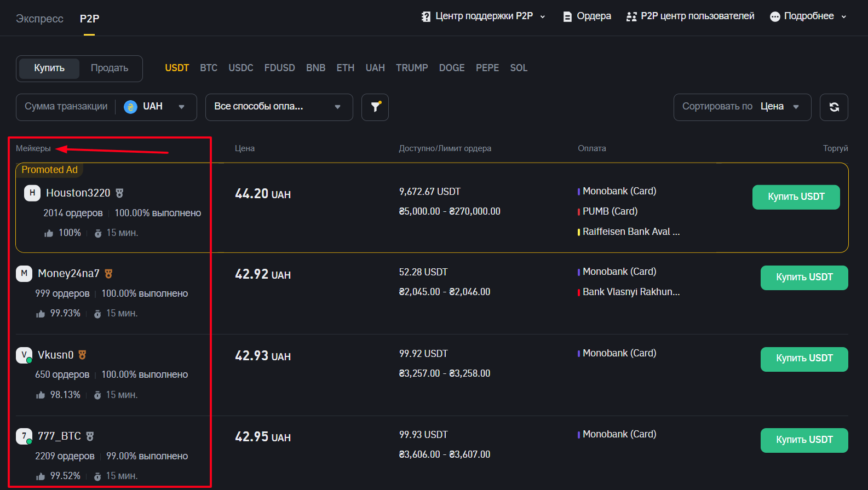Click timer icon in Vkusn0 row
The width and height of the screenshot is (868, 490).
click(97, 395)
